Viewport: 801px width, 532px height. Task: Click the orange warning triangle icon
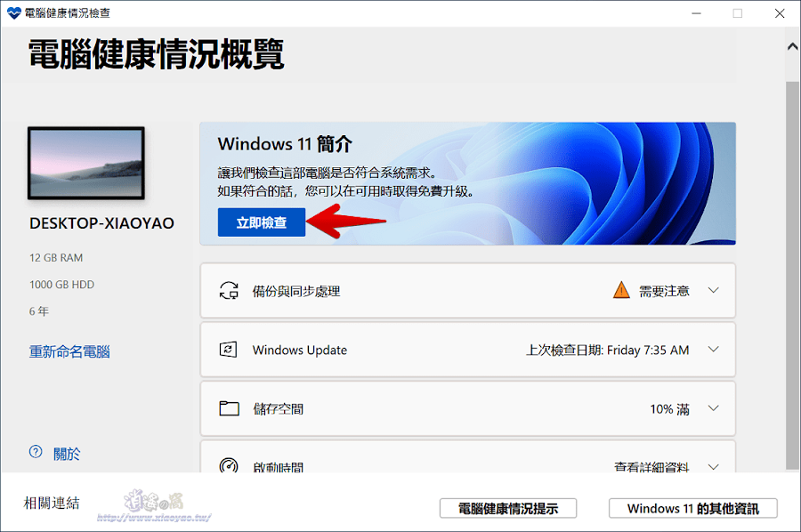tap(621, 290)
